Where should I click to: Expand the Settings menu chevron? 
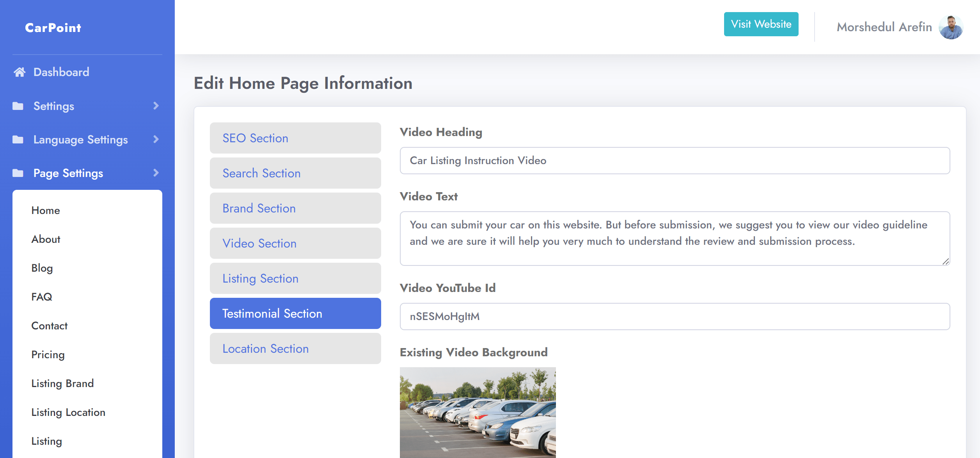coord(156,106)
